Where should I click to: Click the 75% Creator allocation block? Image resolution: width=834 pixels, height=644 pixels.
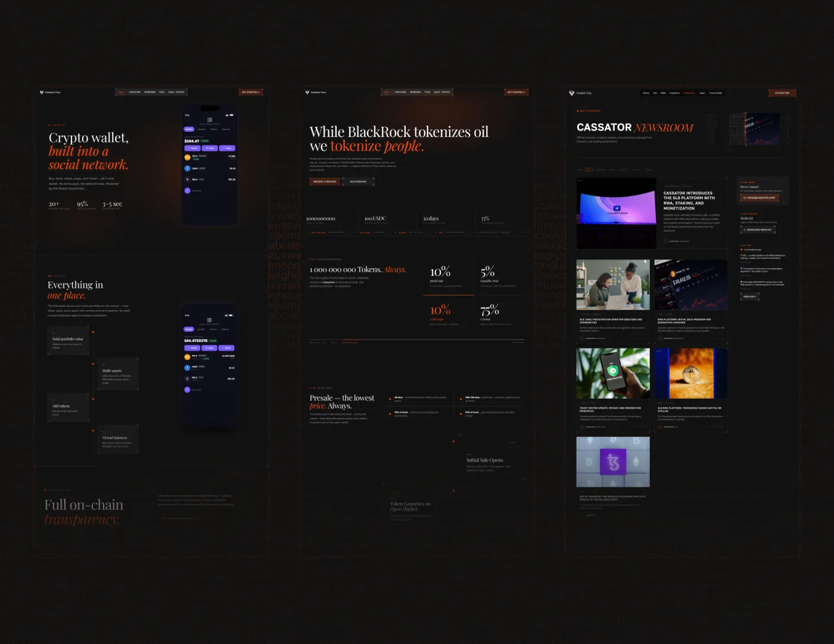pos(499,315)
